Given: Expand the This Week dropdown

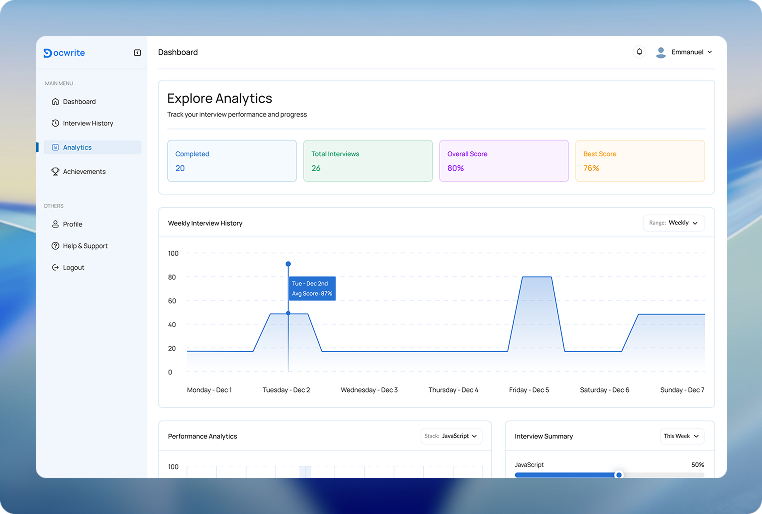Looking at the screenshot, I should pos(682,436).
